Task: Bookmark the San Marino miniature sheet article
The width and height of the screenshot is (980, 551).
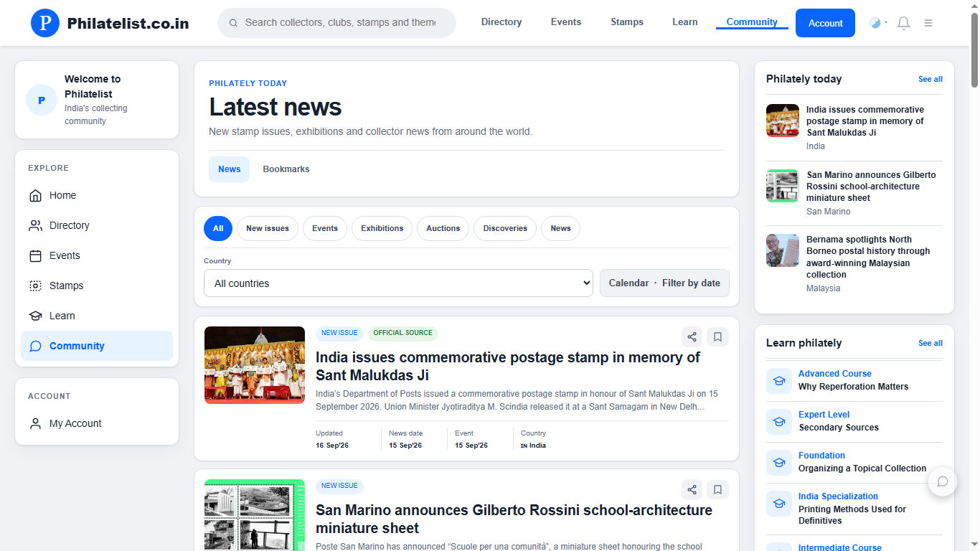Action: 717,489
